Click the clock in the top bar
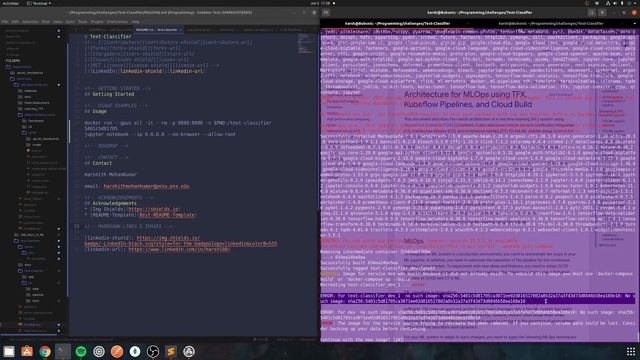 click(x=320, y=3)
